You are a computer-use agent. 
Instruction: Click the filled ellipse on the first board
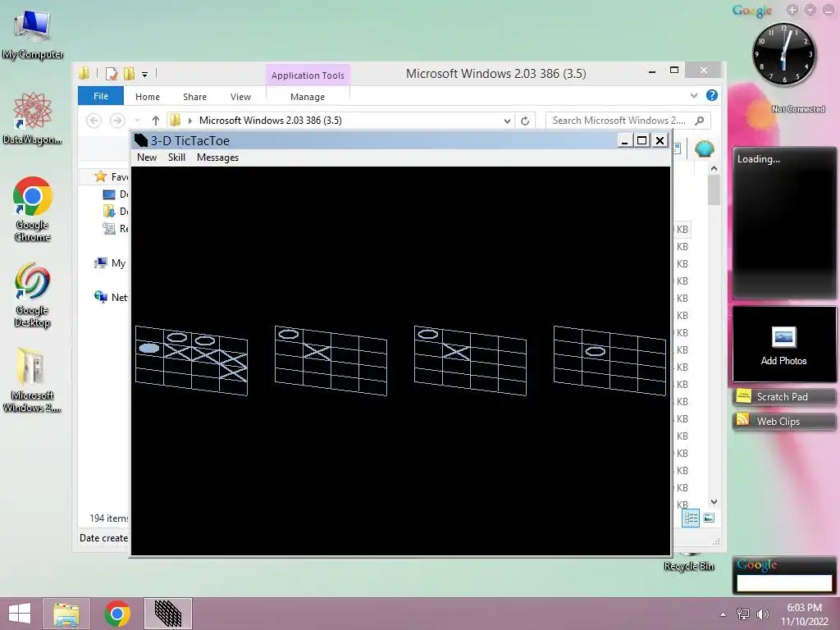coord(149,348)
